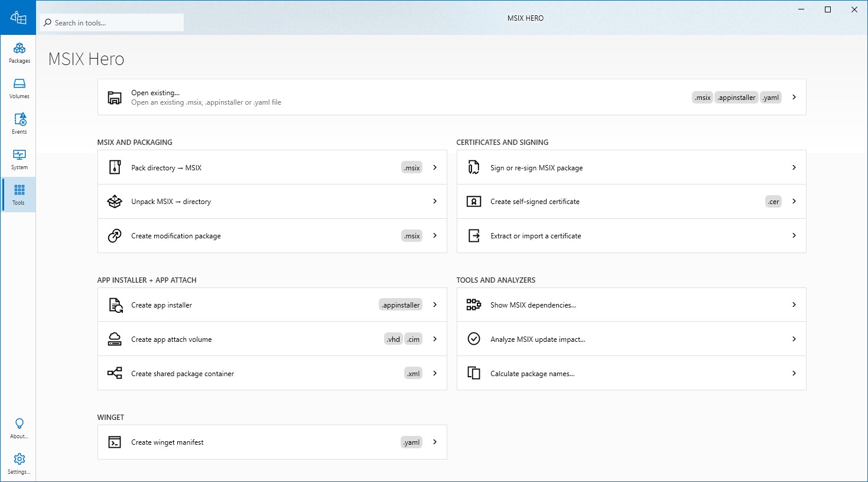Click the About lightbulb icon
This screenshot has width=868, height=482.
19,423
